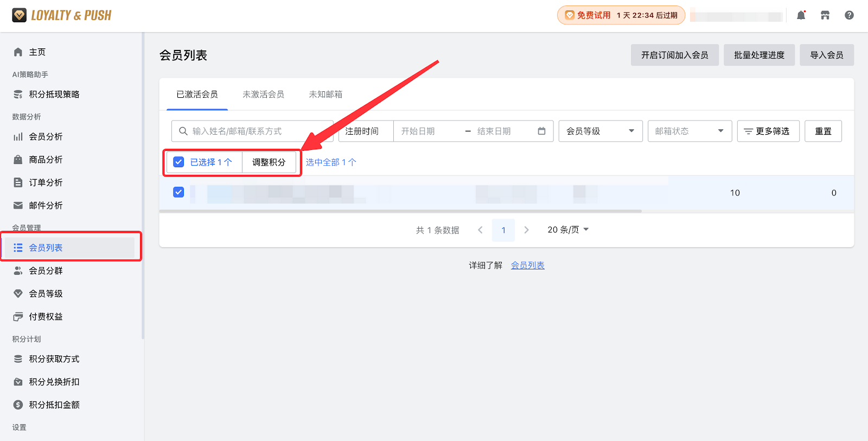This screenshot has width=868, height=441.
Task: Click the notification bell icon
Action: tap(801, 15)
